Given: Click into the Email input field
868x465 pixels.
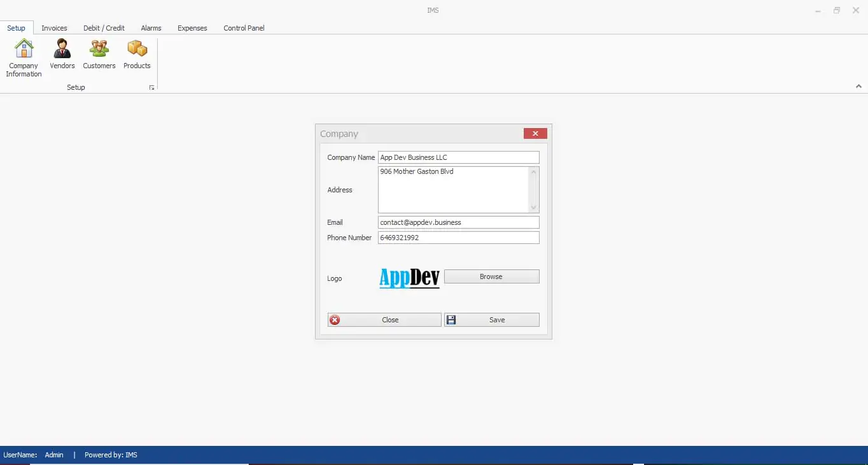Looking at the screenshot, I should click(x=458, y=222).
